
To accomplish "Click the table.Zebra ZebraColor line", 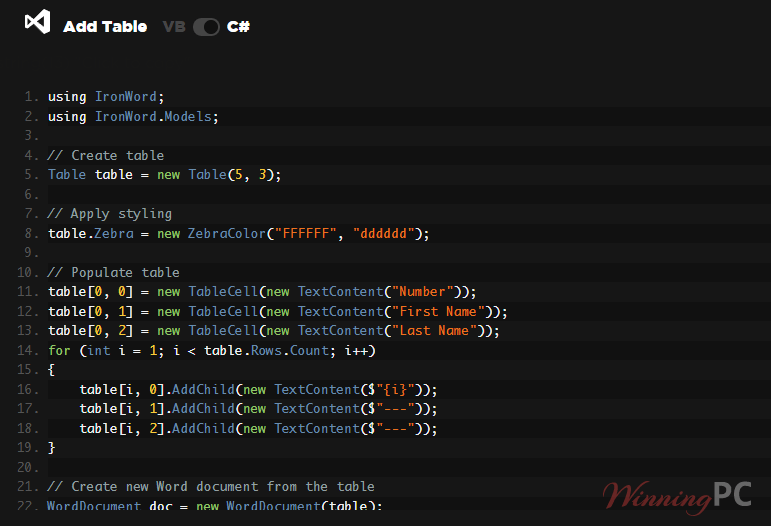I will click(x=238, y=234).
